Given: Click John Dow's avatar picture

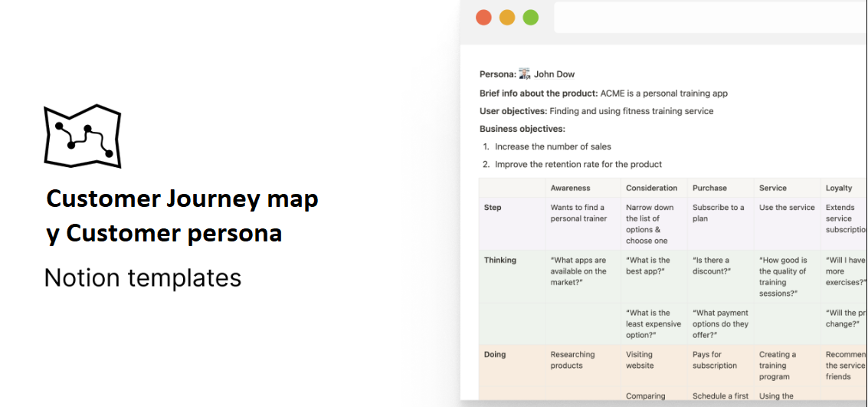Looking at the screenshot, I should tap(524, 74).
